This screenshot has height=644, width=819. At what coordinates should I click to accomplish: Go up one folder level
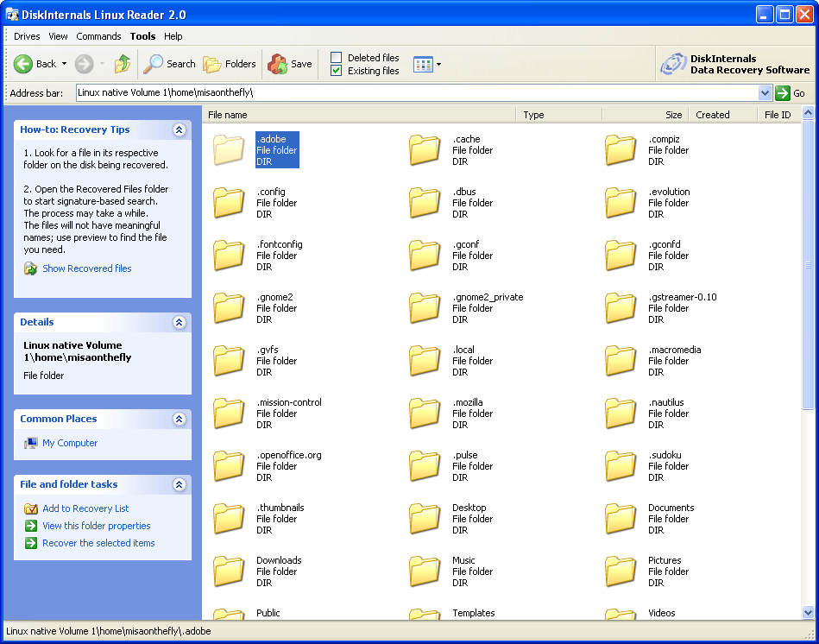[123, 64]
